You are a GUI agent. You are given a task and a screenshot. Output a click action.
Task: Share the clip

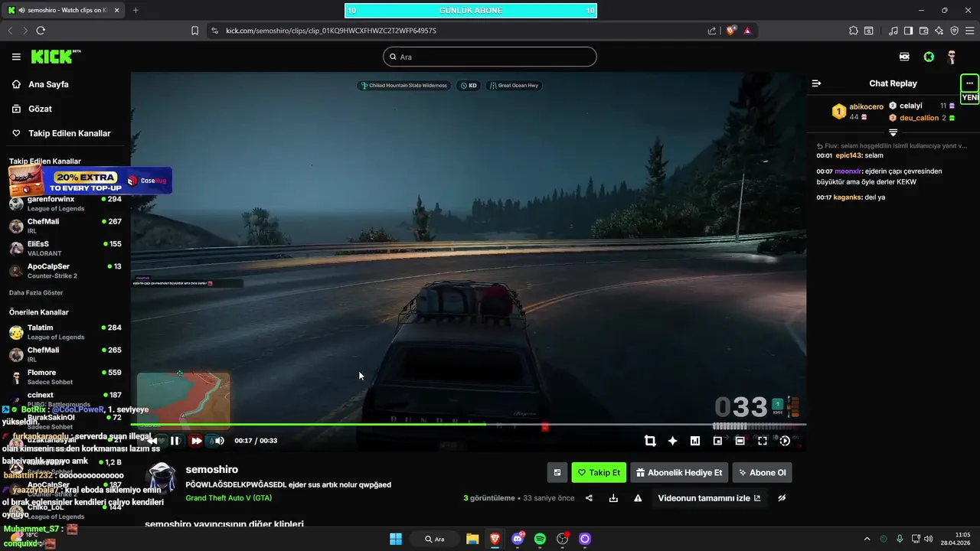[x=589, y=498]
